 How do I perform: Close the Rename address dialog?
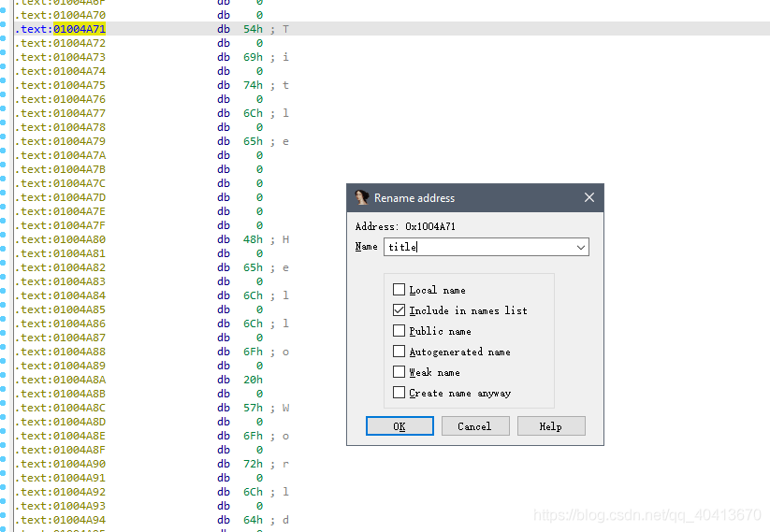click(589, 197)
